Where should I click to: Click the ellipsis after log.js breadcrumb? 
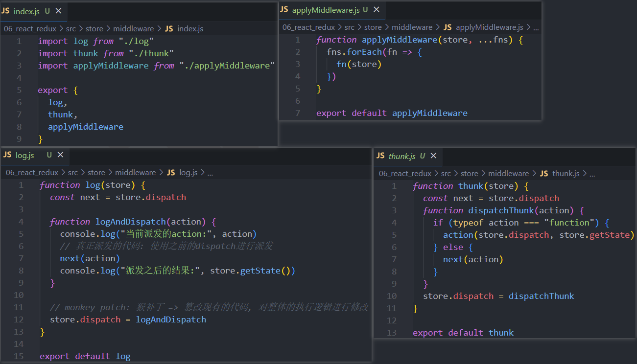click(x=210, y=173)
